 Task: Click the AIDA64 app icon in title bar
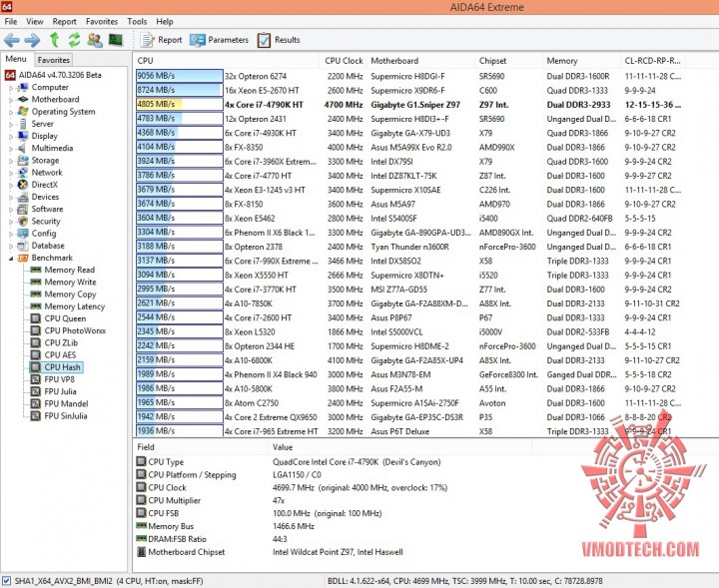coord(6,6)
